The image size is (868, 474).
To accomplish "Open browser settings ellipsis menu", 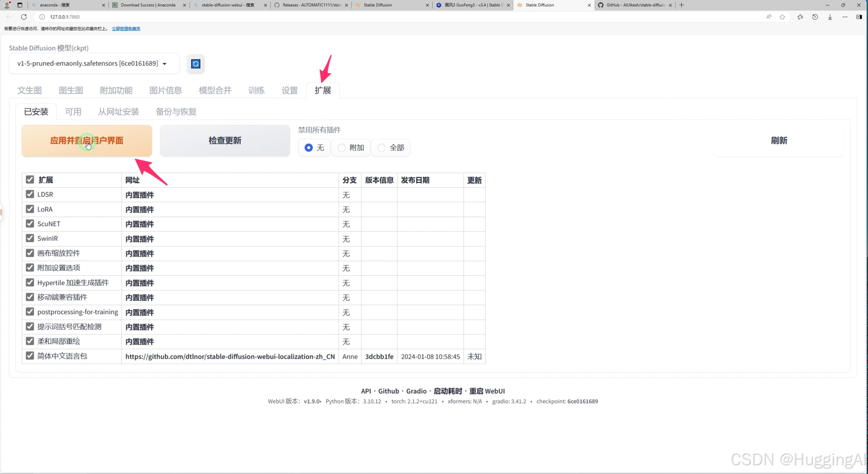I will [845, 17].
